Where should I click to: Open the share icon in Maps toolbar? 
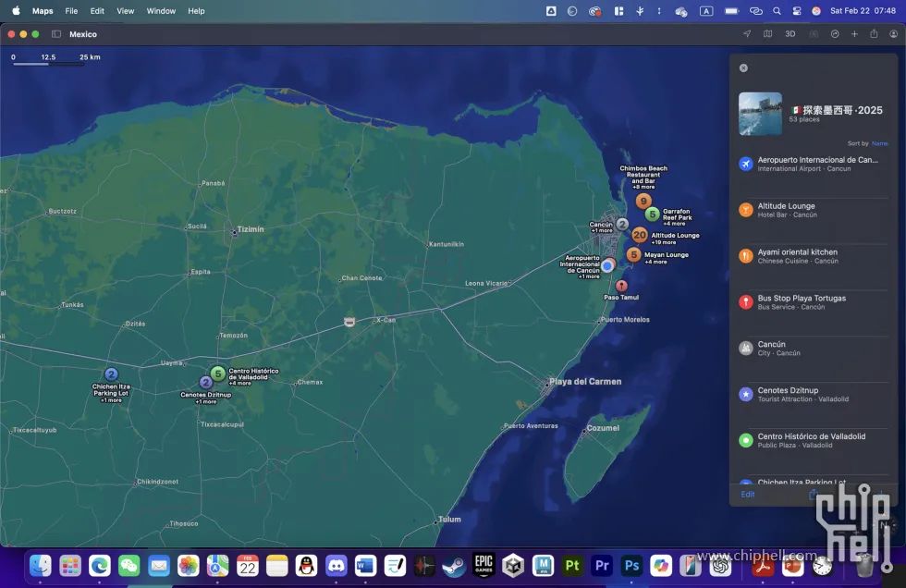click(874, 34)
